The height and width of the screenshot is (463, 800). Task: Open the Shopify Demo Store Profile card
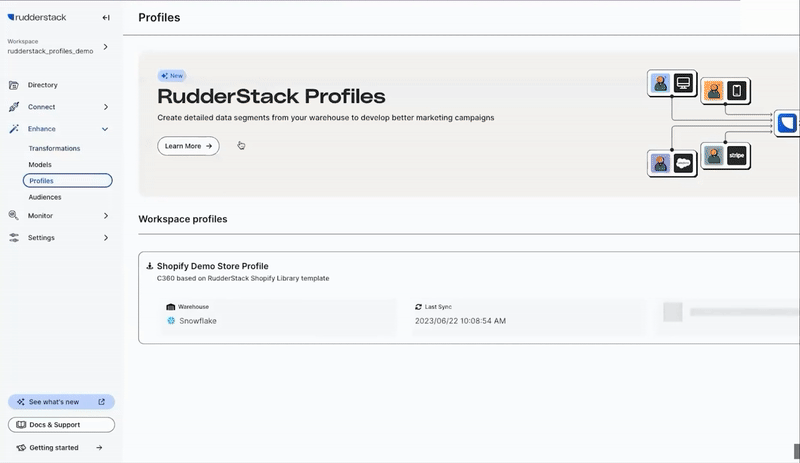(x=212, y=267)
